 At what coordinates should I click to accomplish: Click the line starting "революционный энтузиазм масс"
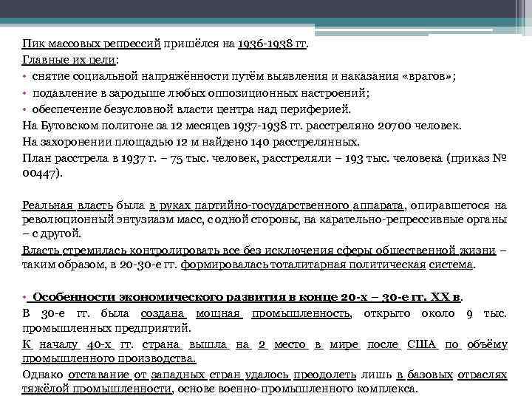(265, 220)
